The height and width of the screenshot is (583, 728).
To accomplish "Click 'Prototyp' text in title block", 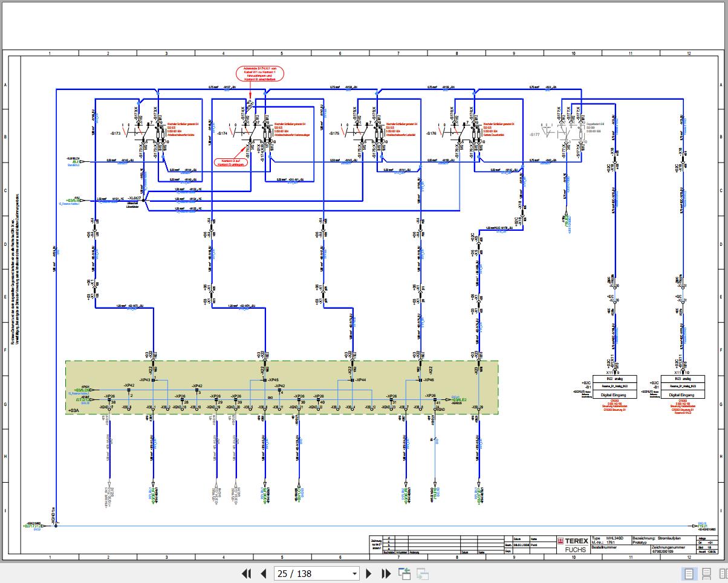I will tap(640, 542).
